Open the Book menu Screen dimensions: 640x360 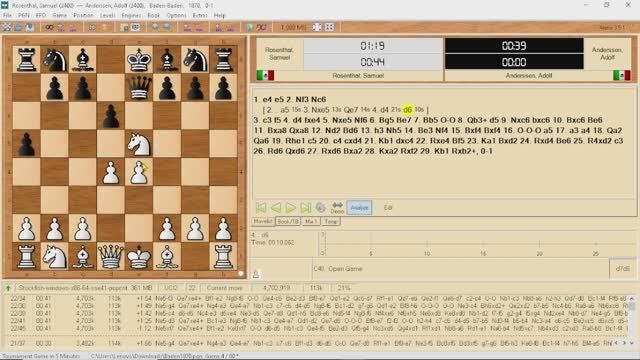(x=153, y=16)
